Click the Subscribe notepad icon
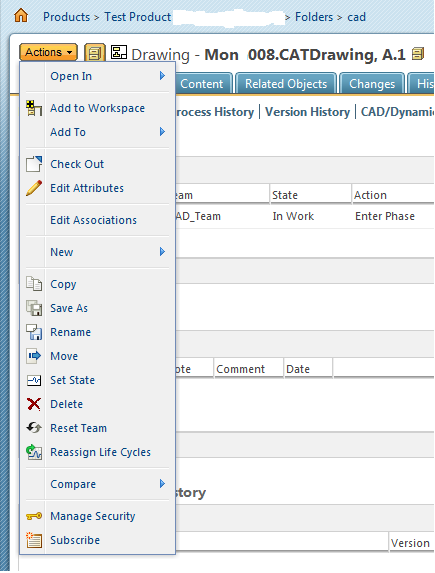The image size is (435, 573). coord(34,540)
